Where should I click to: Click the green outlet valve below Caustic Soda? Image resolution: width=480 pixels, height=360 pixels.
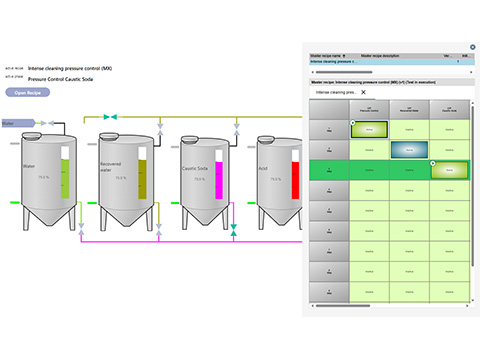(234, 230)
